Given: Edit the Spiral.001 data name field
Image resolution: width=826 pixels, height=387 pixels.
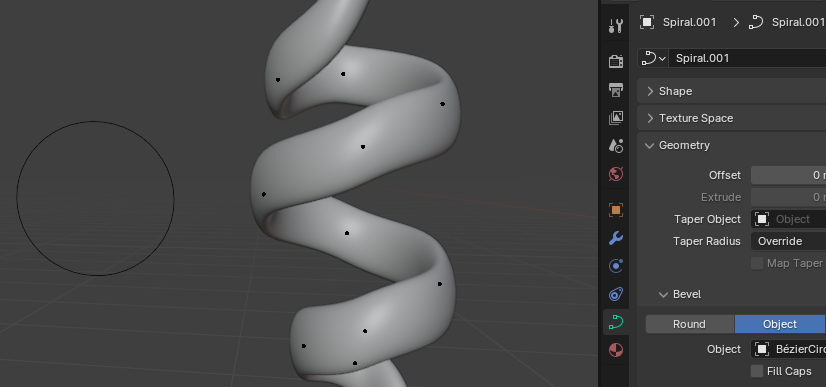Looking at the screenshot, I should [x=747, y=58].
